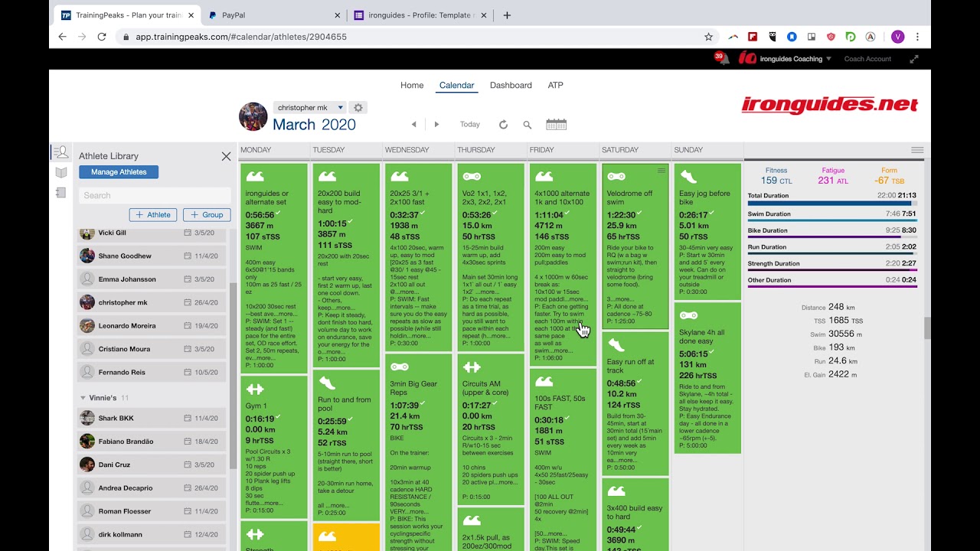Switch to the Dashboard tab
Viewport: 980px width, 551px height.
(511, 85)
